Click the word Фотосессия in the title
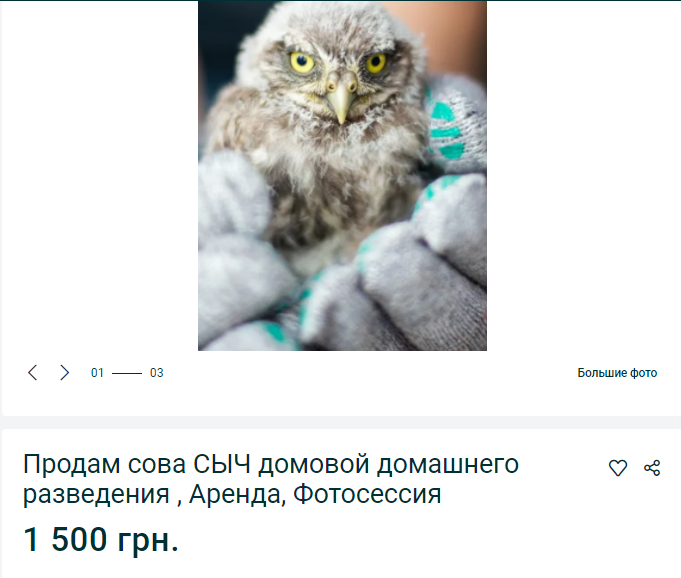Screen dimensions: 681x578 [x=367, y=494]
